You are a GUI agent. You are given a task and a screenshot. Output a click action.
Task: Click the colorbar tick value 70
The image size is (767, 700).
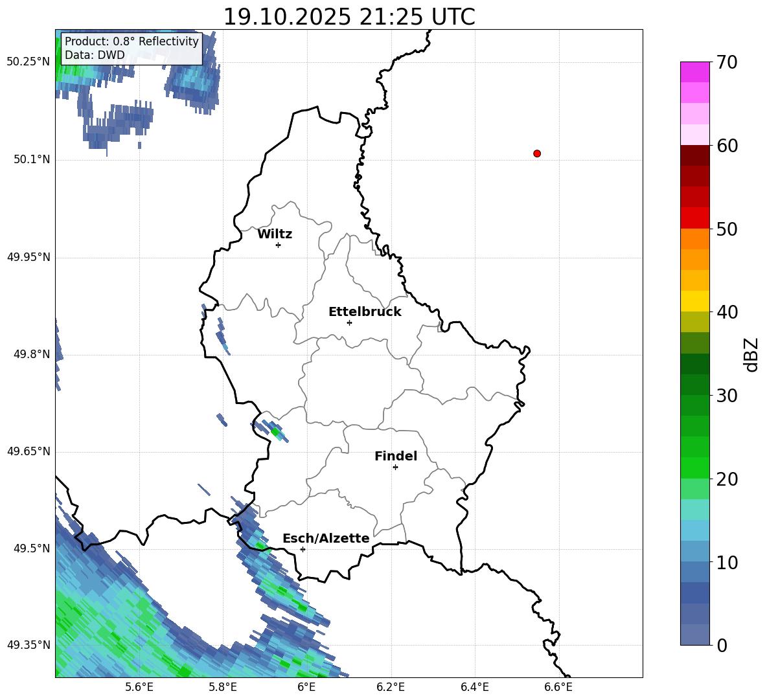(x=727, y=62)
